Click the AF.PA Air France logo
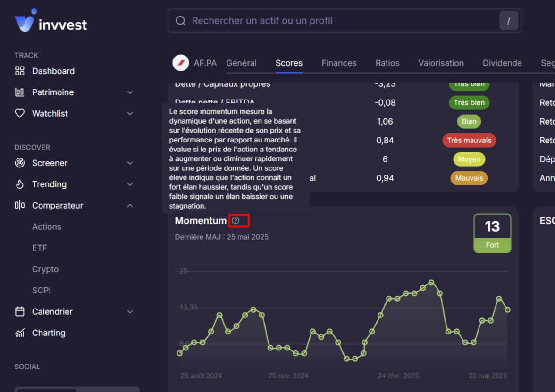Screen dimensions: 555x392 coord(180,63)
